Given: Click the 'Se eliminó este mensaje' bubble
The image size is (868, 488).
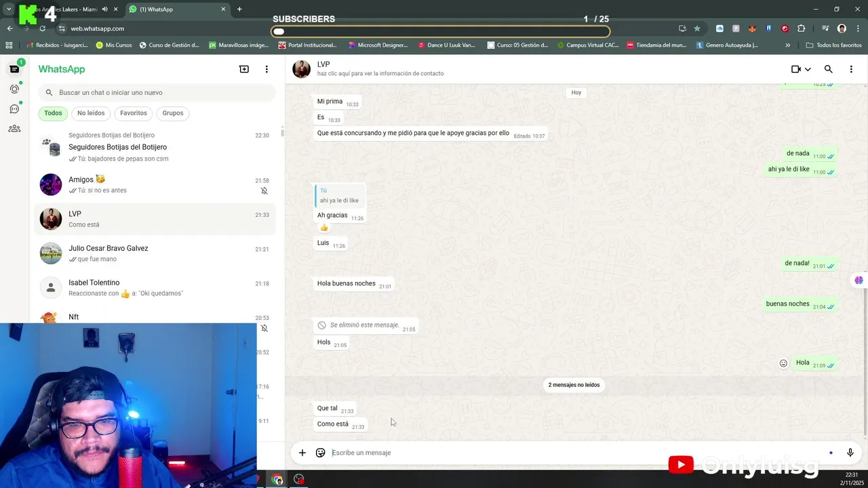Looking at the screenshot, I should pos(366,325).
